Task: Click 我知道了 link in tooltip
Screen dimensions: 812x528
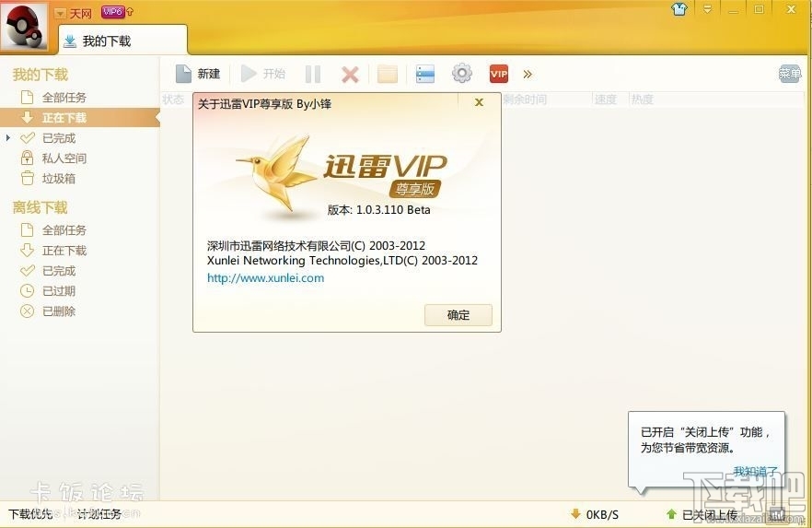Action: [x=755, y=472]
